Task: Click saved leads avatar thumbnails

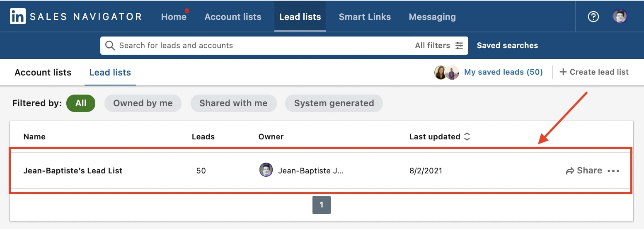Action: click(447, 72)
